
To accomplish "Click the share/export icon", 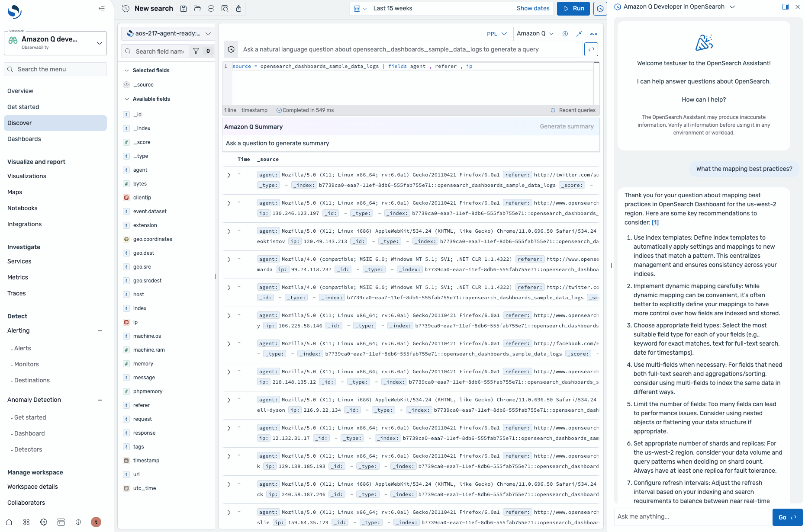I will pyautogui.click(x=239, y=8).
